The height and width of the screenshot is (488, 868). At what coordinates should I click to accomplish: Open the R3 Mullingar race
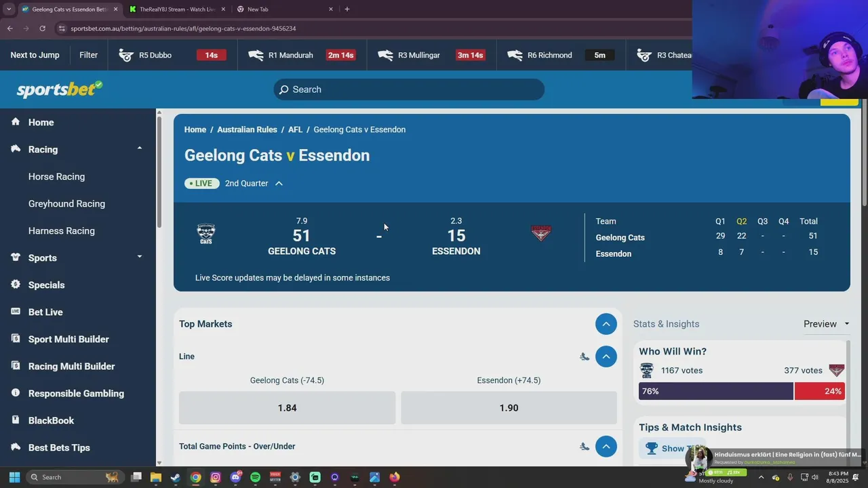(x=432, y=55)
